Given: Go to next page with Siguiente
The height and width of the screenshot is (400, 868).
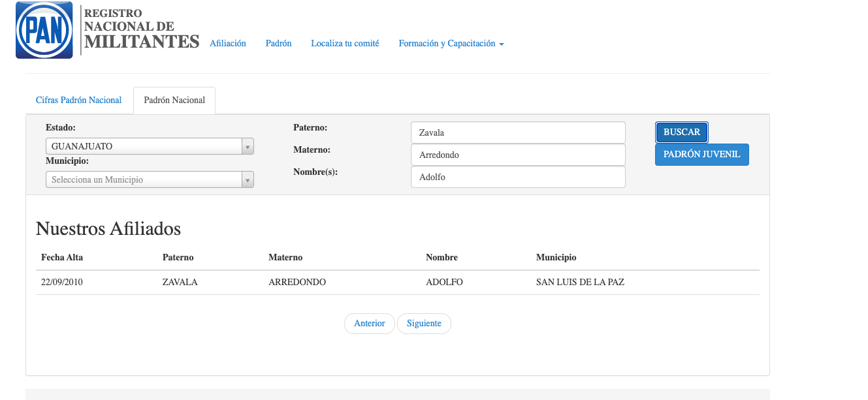Looking at the screenshot, I should (x=424, y=324).
